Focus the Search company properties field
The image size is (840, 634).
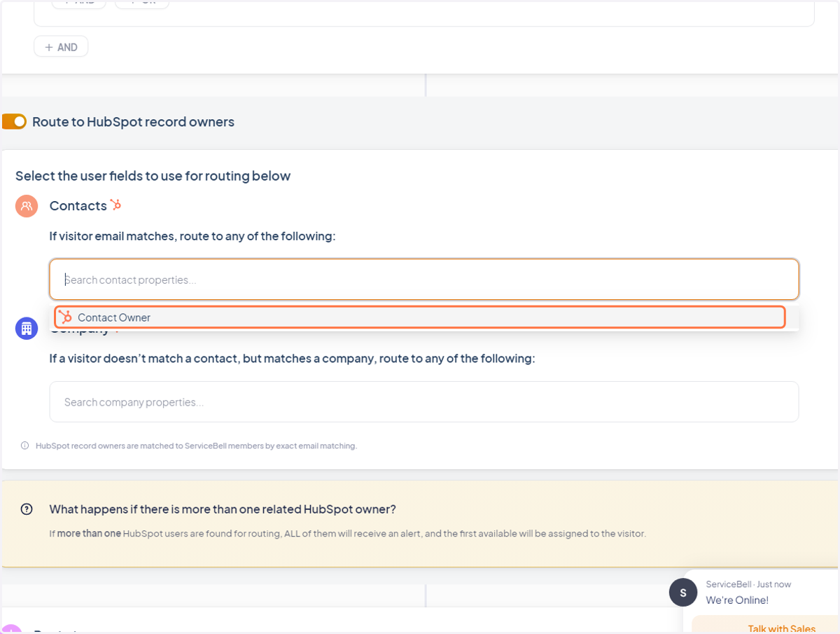click(423, 401)
